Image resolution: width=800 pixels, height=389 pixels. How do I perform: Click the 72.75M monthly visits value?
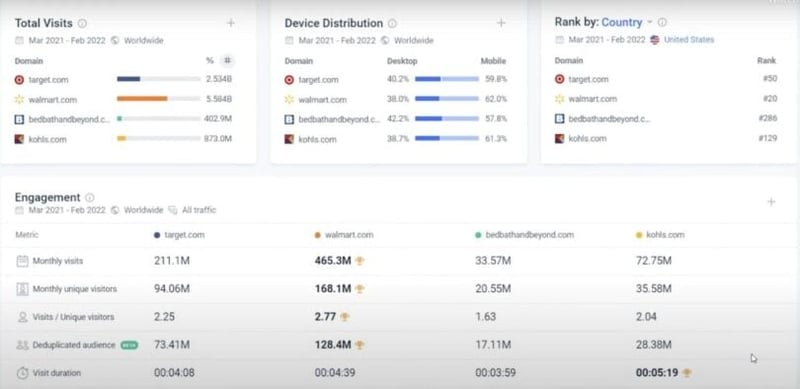(654, 261)
